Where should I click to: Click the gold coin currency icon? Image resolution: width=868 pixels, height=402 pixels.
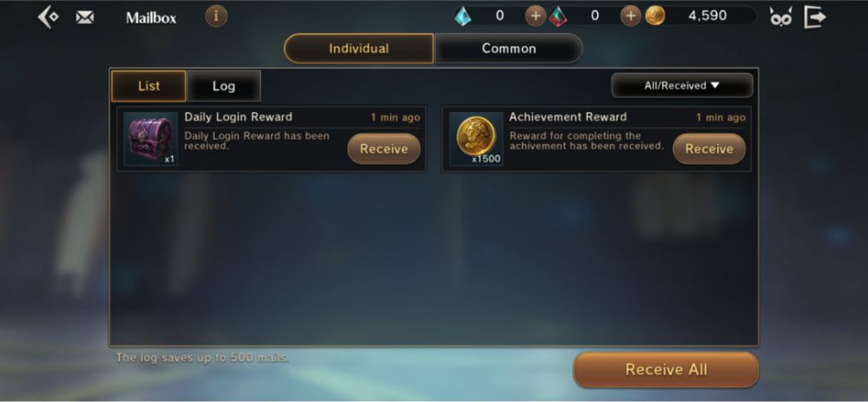coord(654,16)
